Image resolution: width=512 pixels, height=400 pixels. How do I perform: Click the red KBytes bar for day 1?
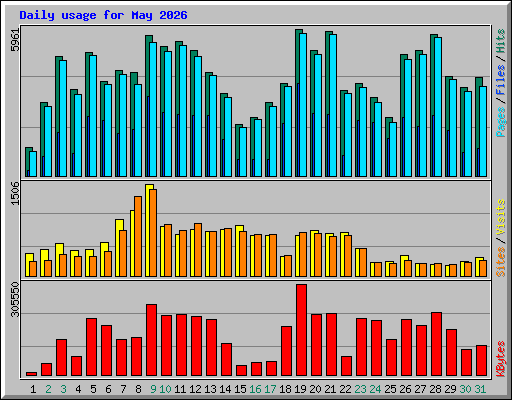31,374
